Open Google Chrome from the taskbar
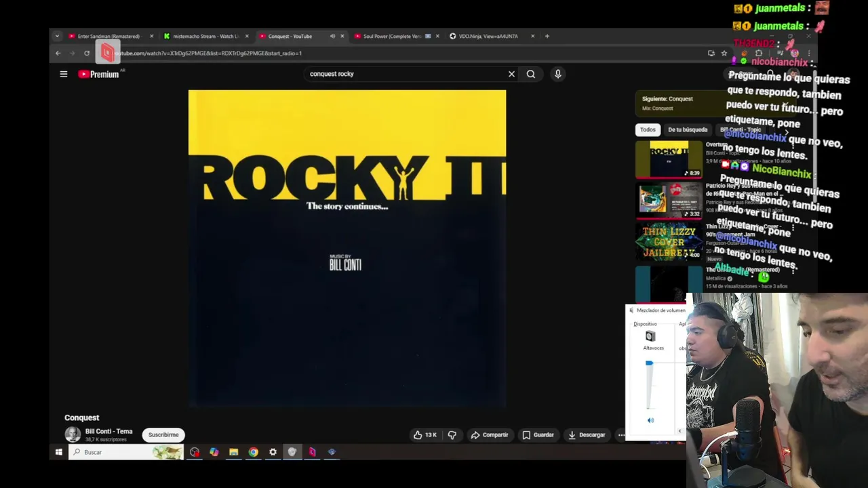 click(x=253, y=452)
